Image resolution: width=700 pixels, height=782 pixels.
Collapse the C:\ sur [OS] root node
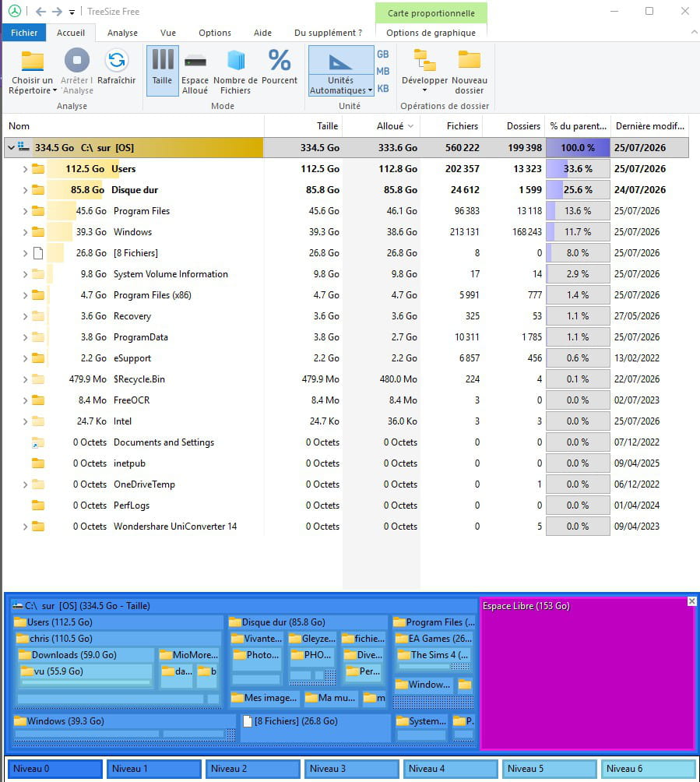(11, 148)
